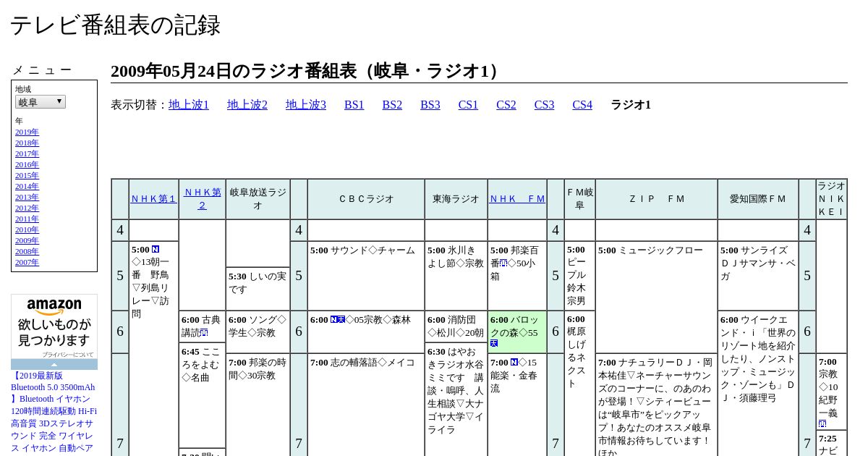
Task: Select the 6:30 はやおきラジオ水谷ミミ program
Action: point(456,400)
